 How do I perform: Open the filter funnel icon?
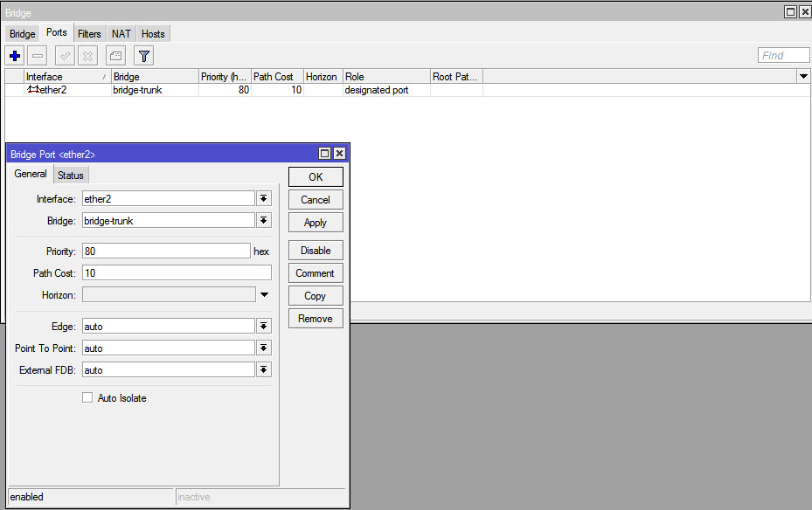pos(144,55)
